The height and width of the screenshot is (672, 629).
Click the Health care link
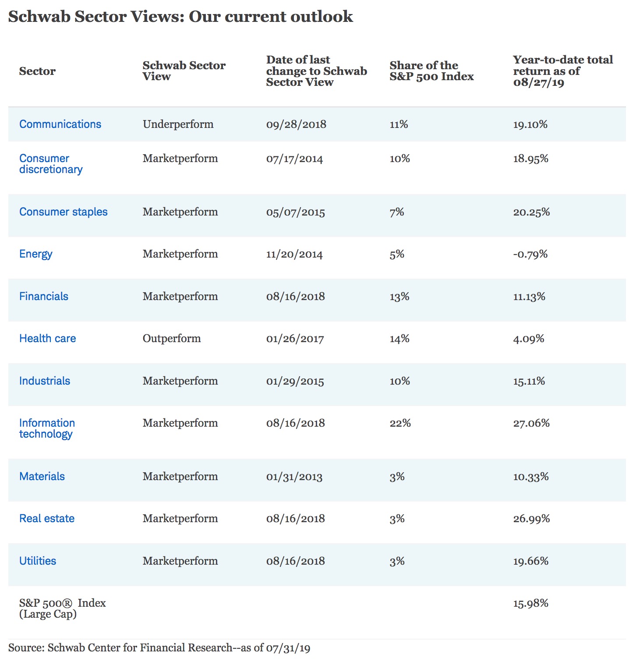[48, 339]
